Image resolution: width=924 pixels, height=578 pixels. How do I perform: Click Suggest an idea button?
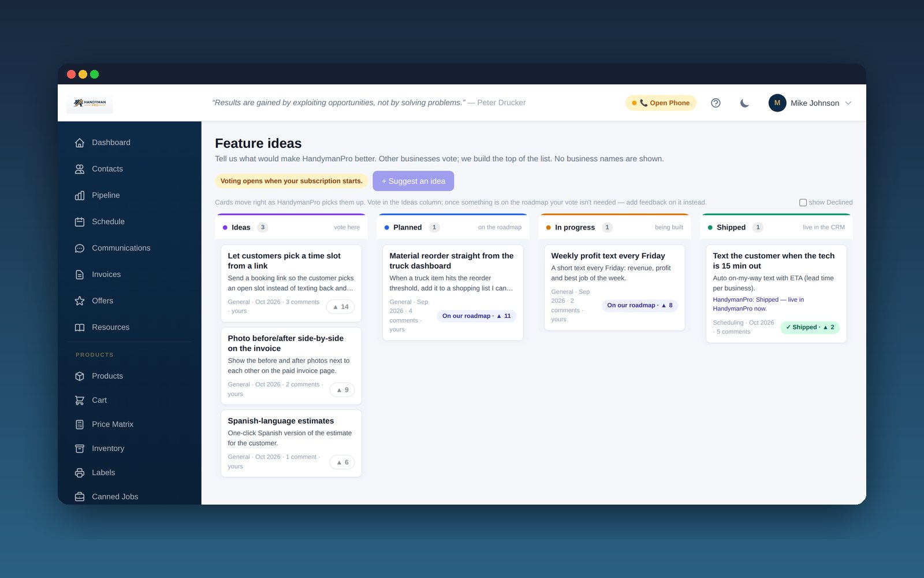pos(413,181)
